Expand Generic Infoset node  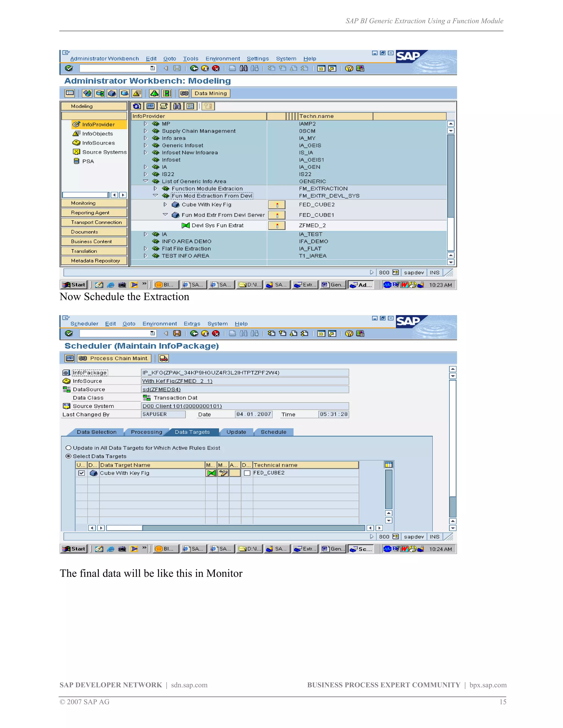145,145
